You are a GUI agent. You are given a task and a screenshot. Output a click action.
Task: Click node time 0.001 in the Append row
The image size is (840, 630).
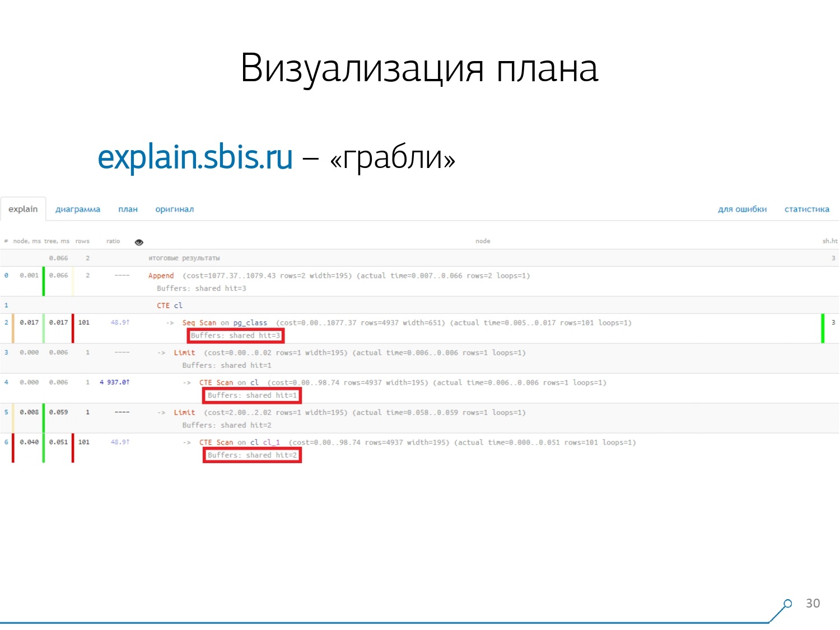coord(29,276)
